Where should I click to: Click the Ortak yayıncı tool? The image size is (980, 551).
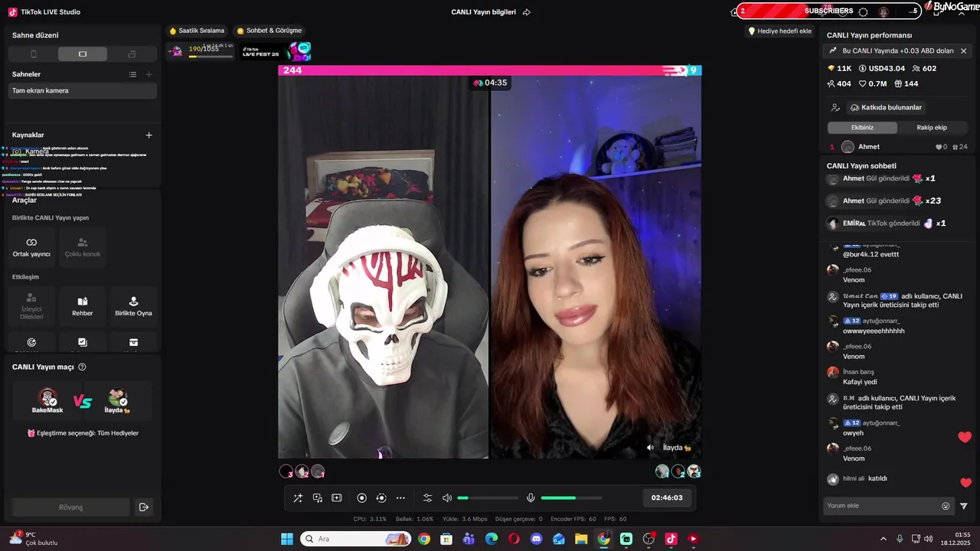(x=31, y=246)
